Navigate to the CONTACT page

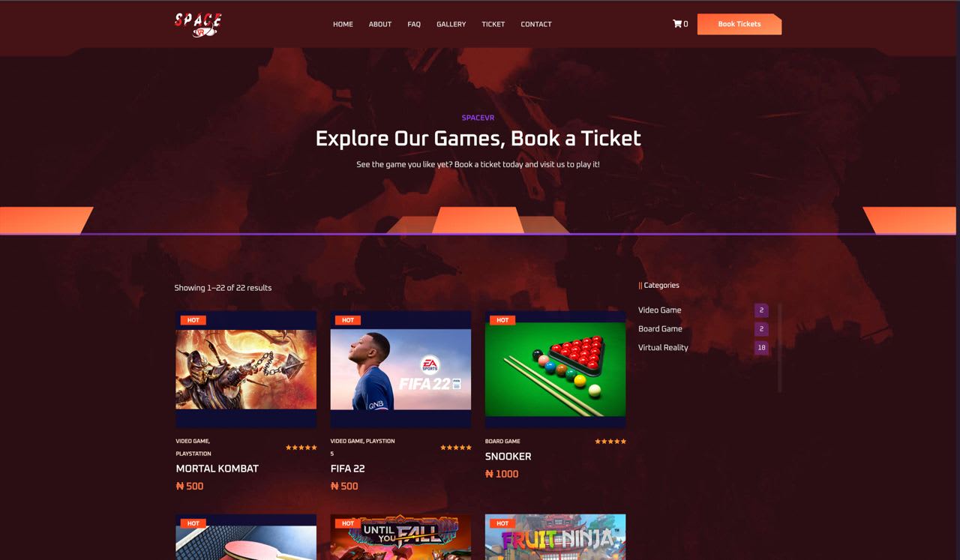pyautogui.click(x=536, y=24)
